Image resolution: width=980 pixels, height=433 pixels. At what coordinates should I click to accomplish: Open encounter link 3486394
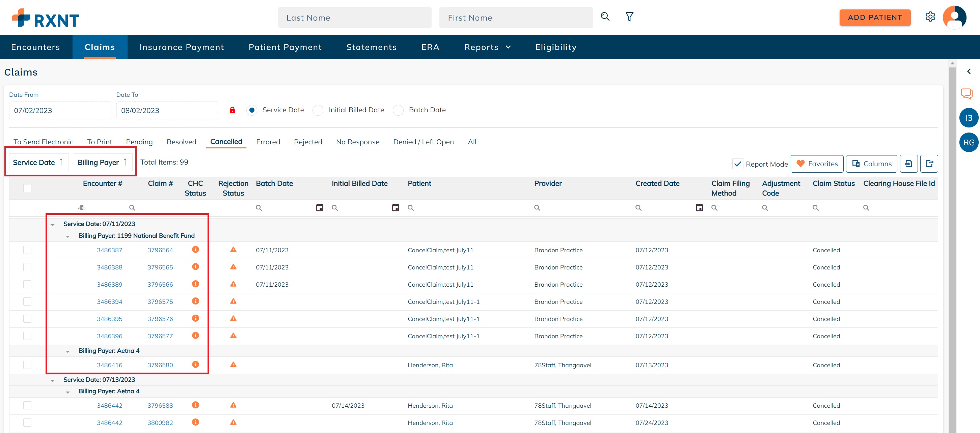pyautogui.click(x=110, y=302)
